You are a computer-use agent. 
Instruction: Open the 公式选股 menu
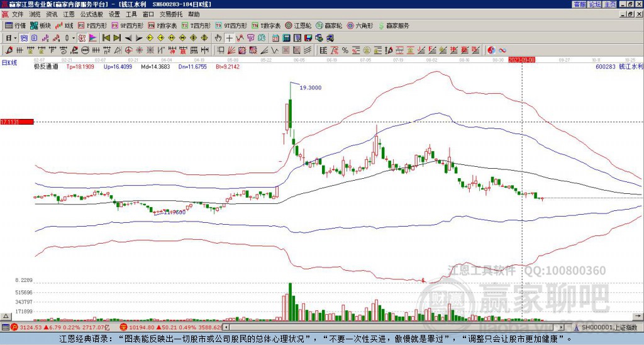92,14
